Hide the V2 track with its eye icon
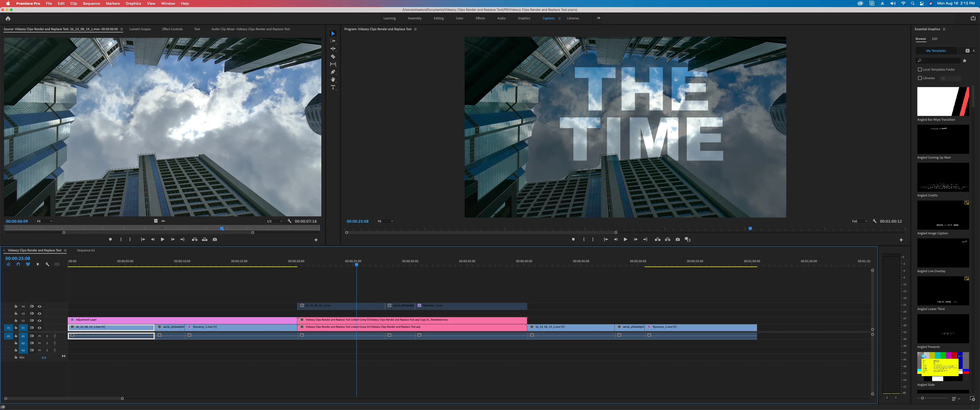 (39, 321)
